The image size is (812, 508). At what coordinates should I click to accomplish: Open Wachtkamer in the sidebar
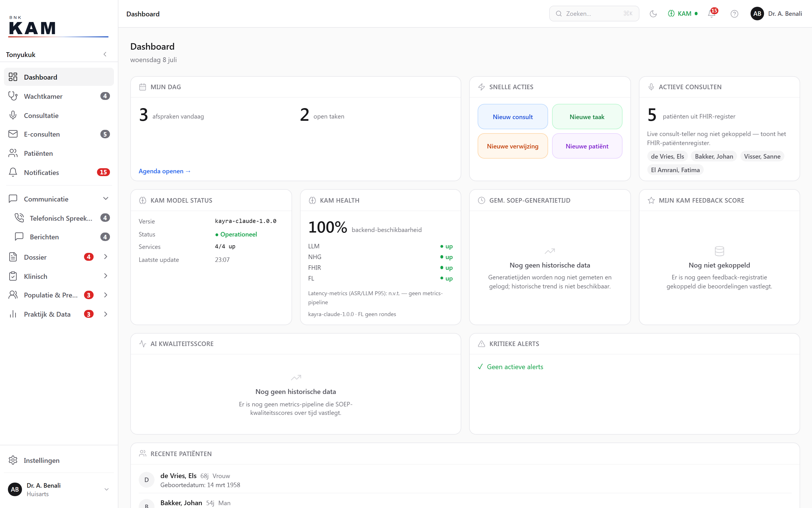(59, 96)
